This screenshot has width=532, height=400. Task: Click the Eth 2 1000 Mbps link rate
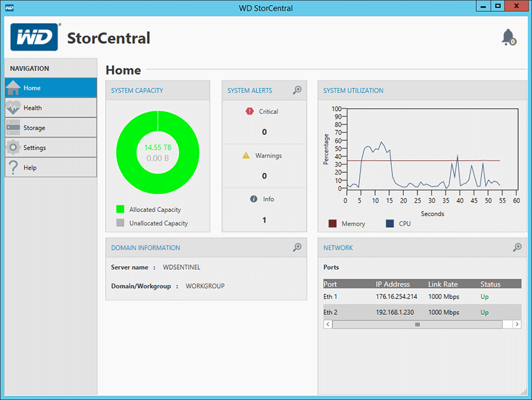click(x=444, y=312)
